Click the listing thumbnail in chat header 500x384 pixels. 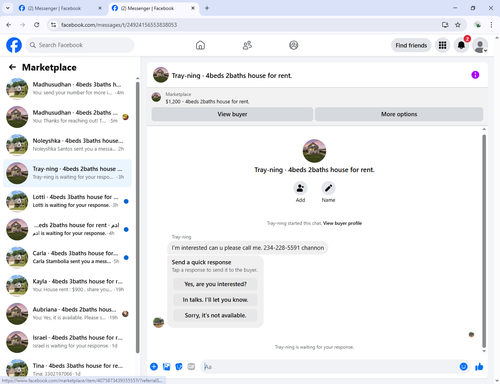(x=161, y=75)
